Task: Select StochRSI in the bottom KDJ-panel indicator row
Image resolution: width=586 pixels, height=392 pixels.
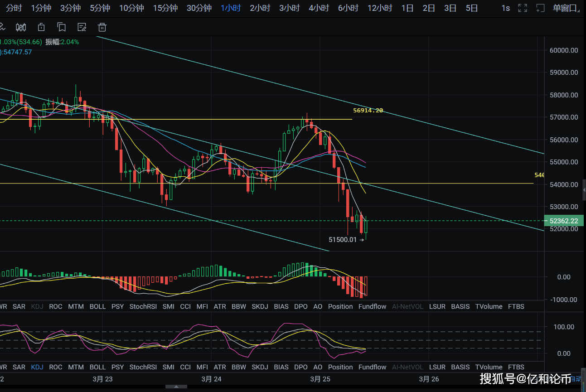Action: point(143,367)
